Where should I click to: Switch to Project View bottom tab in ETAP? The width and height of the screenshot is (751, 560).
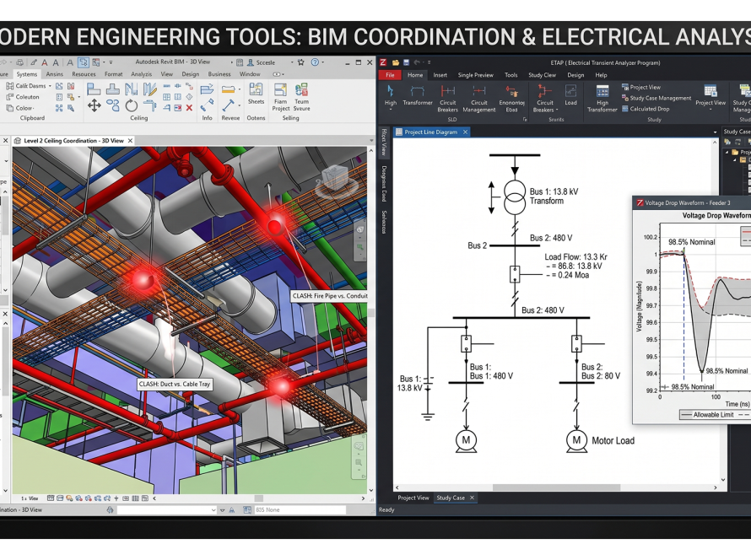point(413,498)
